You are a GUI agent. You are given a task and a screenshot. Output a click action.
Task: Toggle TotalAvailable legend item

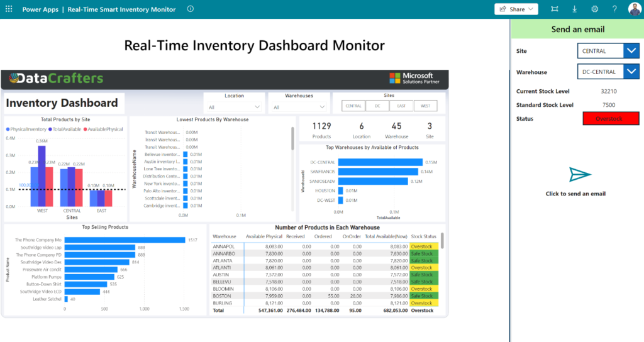(x=65, y=130)
